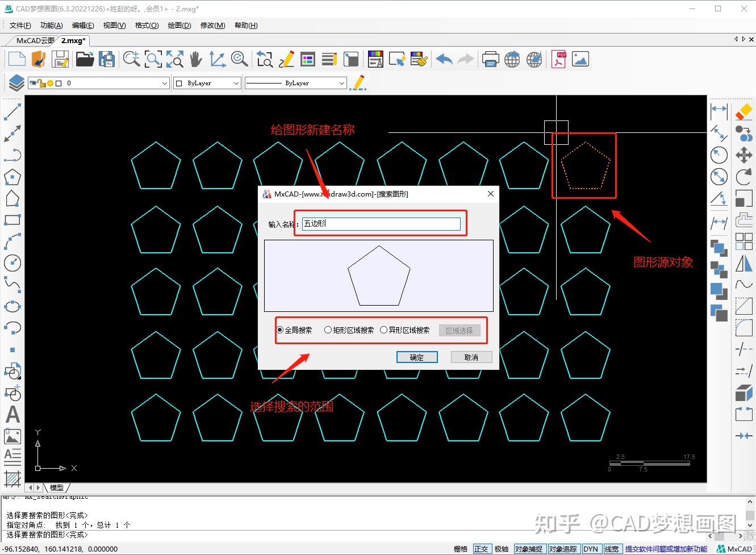Select the Ellipse draw tool
This screenshot has width=756, height=555.
click(12, 306)
